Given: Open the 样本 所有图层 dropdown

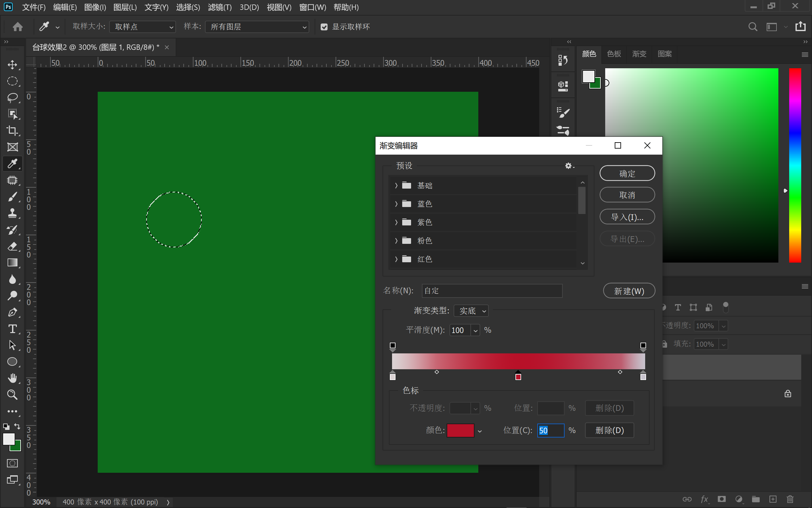Looking at the screenshot, I should (257, 27).
